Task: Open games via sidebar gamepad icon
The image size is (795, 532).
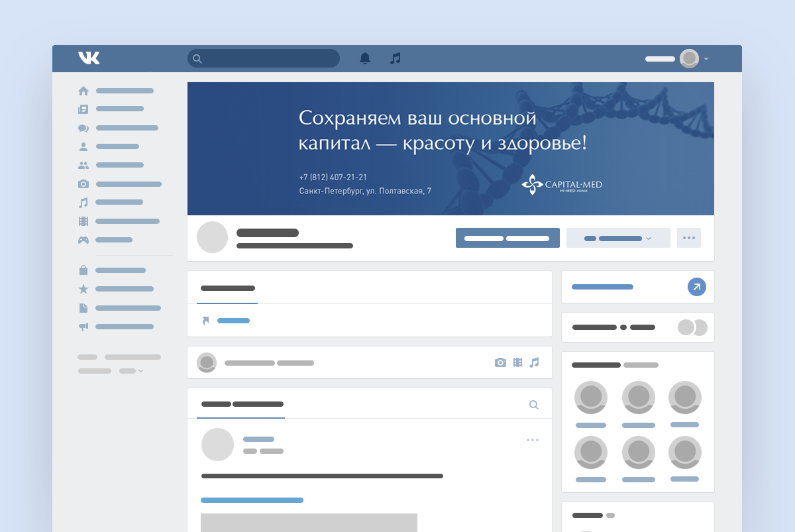Action: 83,240
